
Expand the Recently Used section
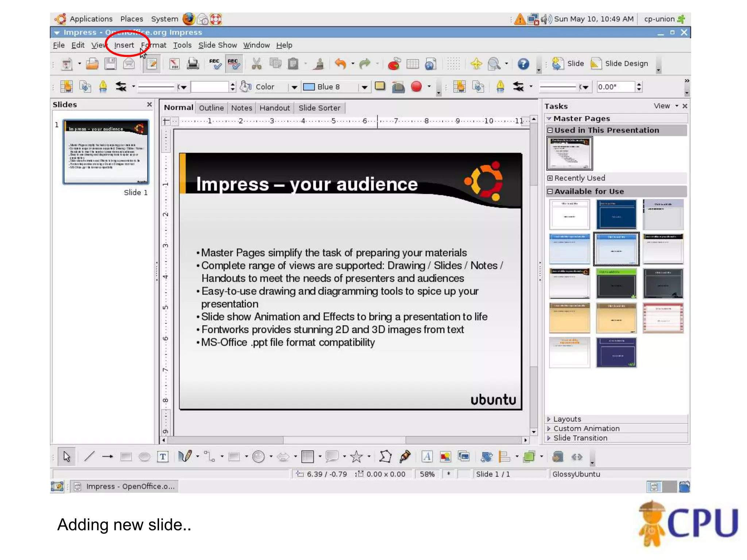click(550, 178)
